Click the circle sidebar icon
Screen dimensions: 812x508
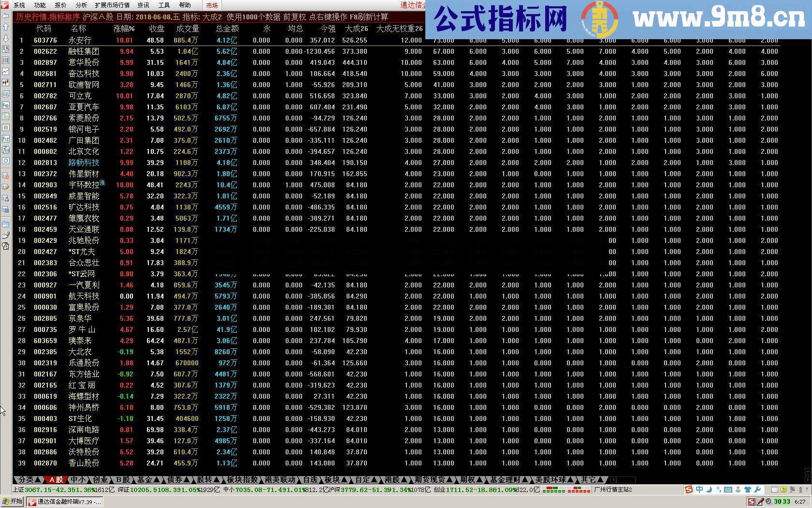[6, 161]
